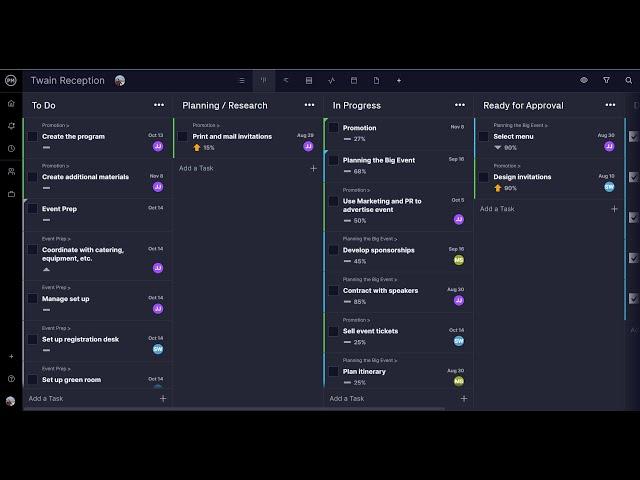Click 'Add a Task' in Planning / Research
The width and height of the screenshot is (640, 480).
click(x=197, y=168)
